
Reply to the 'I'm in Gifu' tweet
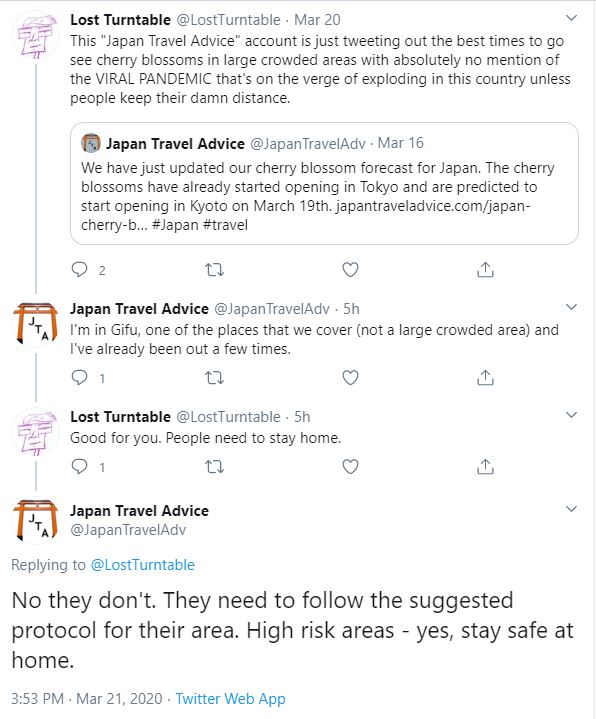pyautogui.click(x=79, y=378)
